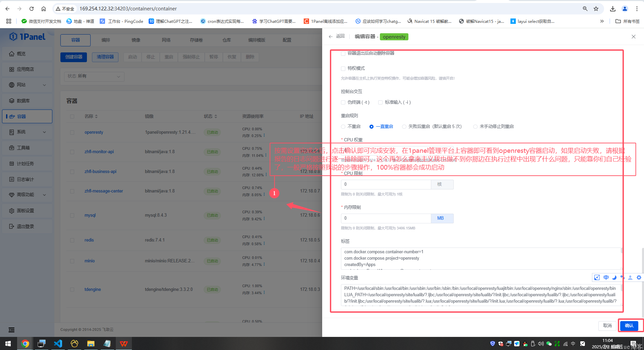644x350 pixels.
Task: Open the MB memory unit dropdown
Action: point(442,218)
